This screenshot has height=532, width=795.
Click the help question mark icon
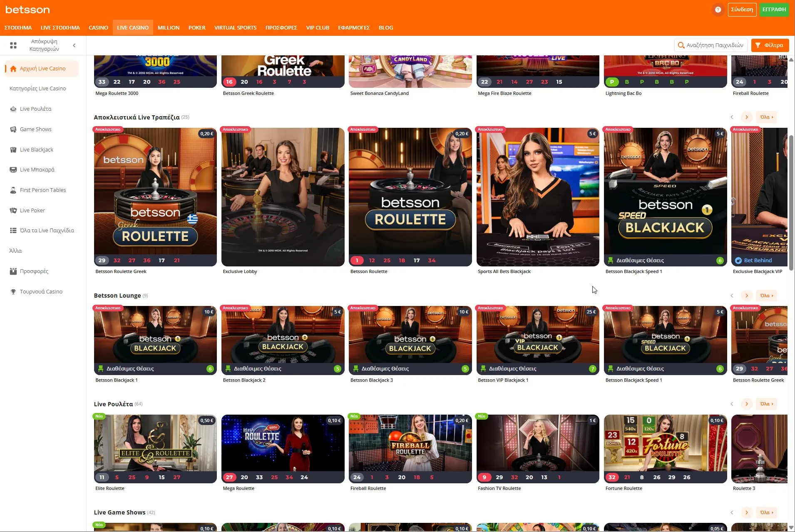pyautogui.click(x=717, y=10)
